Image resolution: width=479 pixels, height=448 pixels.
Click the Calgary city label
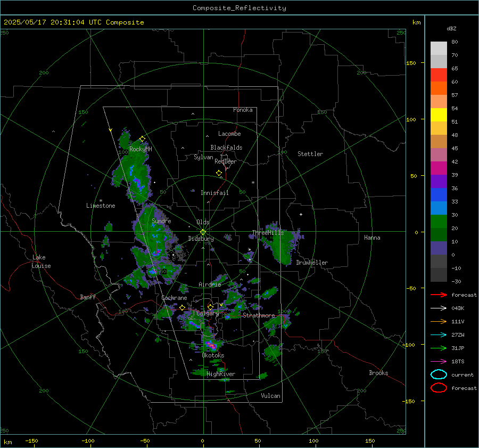coord(208,313)
